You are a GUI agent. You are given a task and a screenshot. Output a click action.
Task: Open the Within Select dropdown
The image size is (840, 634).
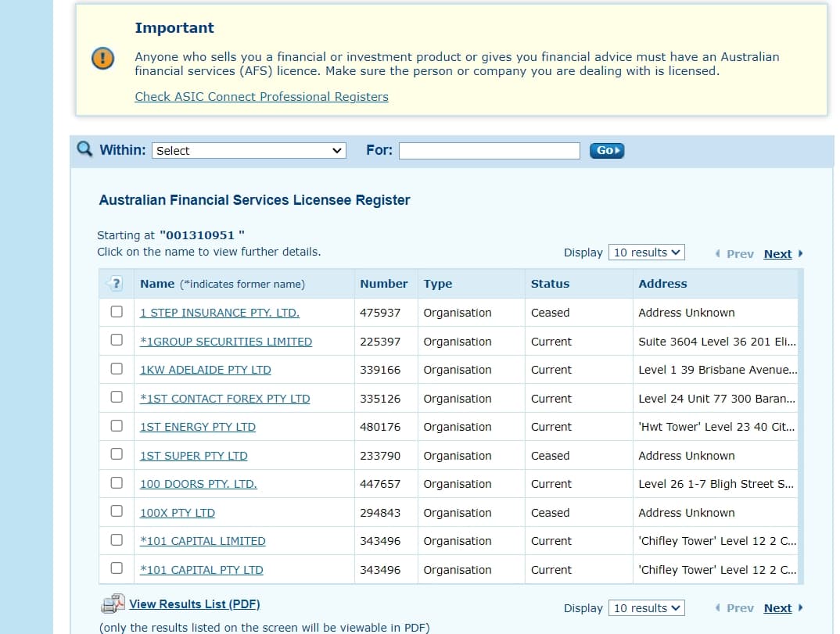[x=249, y=150]
